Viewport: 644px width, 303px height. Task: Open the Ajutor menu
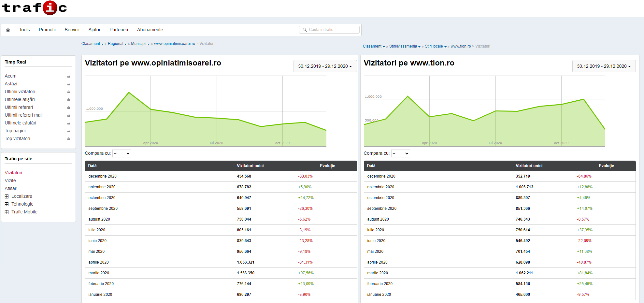(94, 30)
